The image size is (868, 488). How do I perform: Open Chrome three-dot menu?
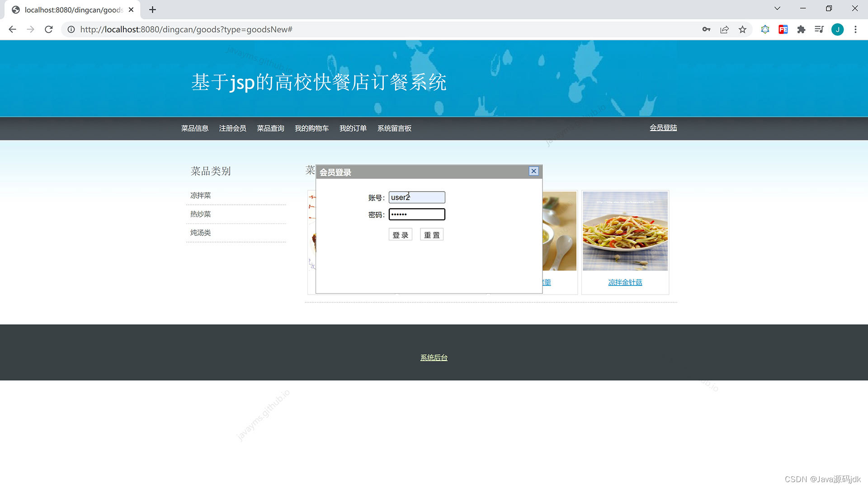pos(855,29)
